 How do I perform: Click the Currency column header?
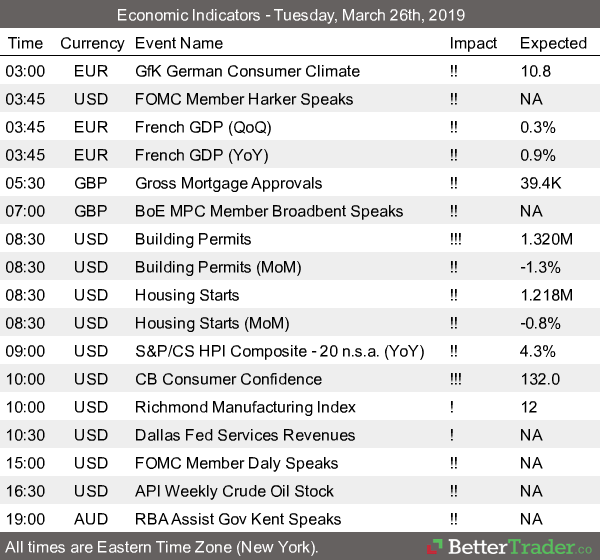click(92, 43)
